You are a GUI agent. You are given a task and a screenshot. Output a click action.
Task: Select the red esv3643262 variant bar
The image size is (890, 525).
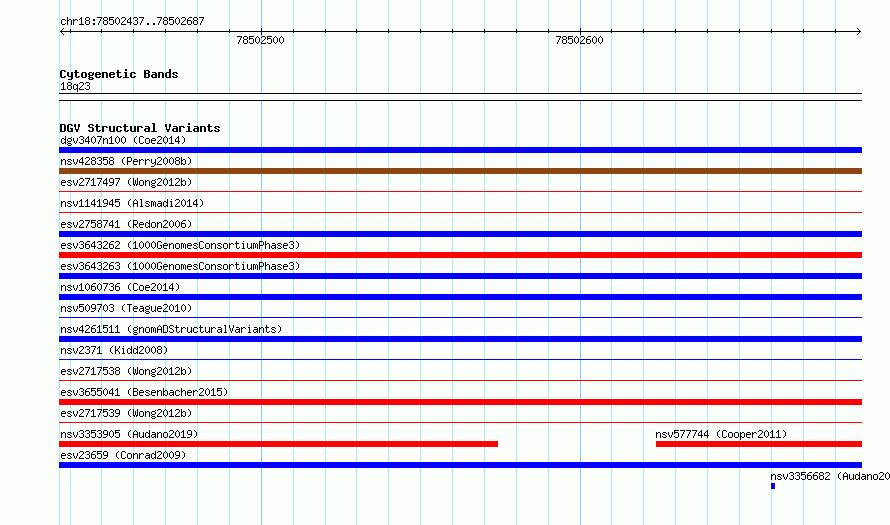point(460,255)
